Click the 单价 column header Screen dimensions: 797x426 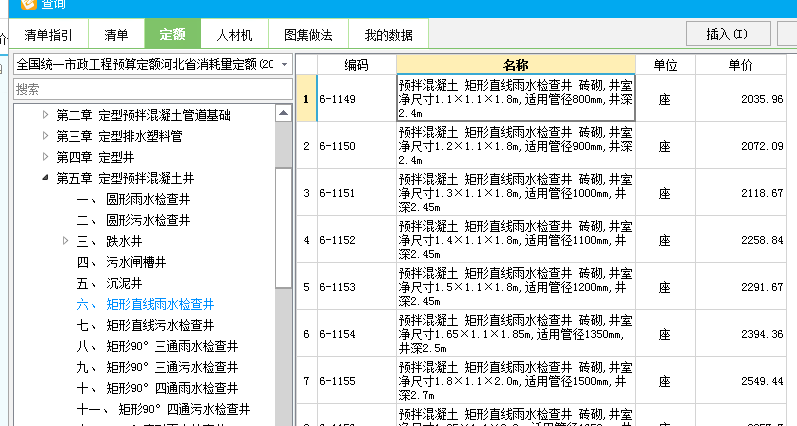(x=740, y=65)
